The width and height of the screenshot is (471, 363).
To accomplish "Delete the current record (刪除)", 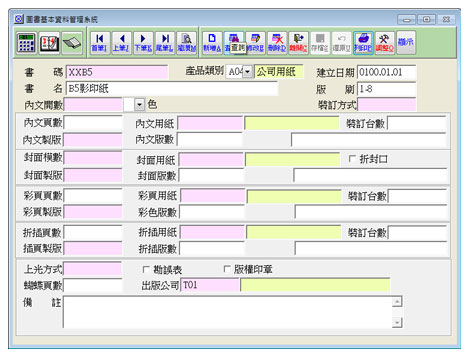I will coord(277,43).
